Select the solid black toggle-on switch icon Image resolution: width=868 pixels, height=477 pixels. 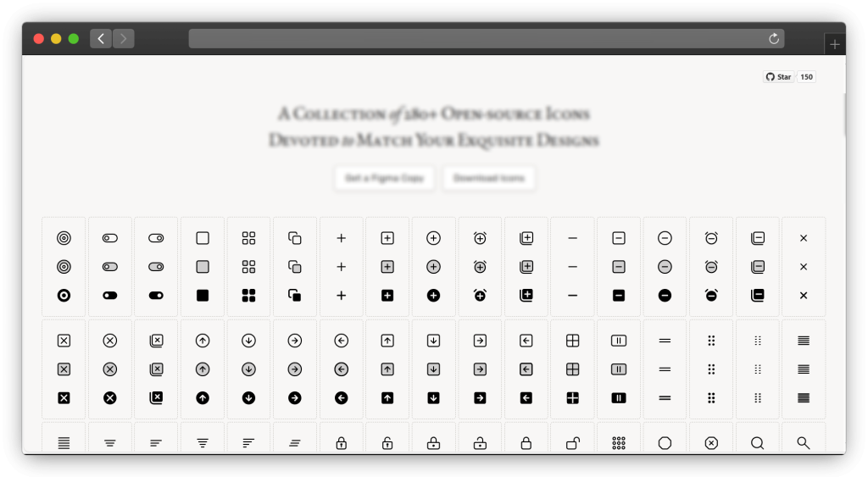(156, 295)
